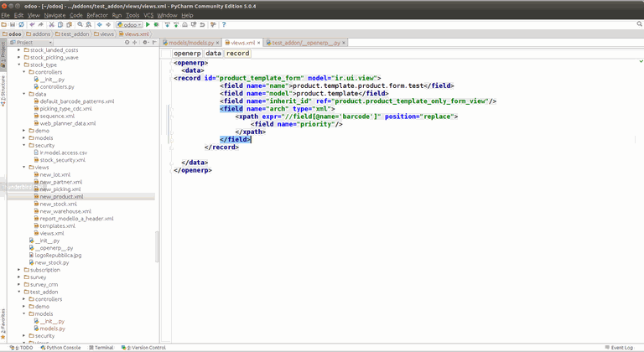Click the VCS Compare icon
This screenshot has height=352, width=644.
184,24
